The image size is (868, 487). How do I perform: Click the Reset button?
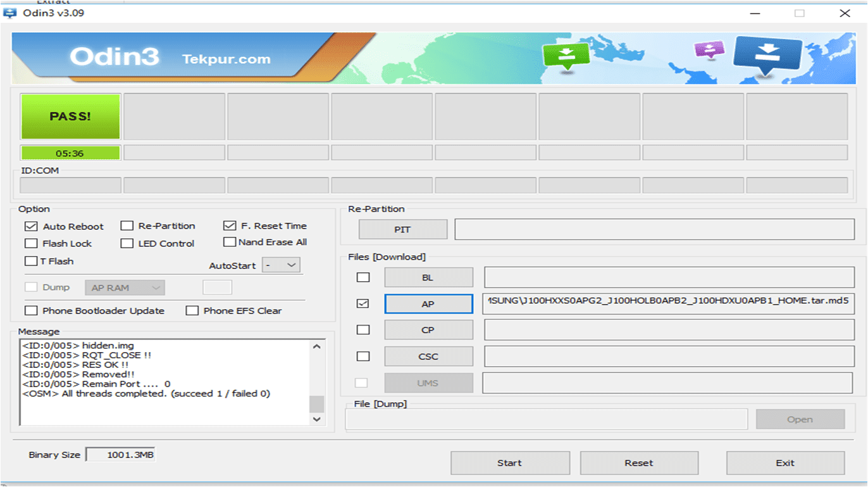639,463
